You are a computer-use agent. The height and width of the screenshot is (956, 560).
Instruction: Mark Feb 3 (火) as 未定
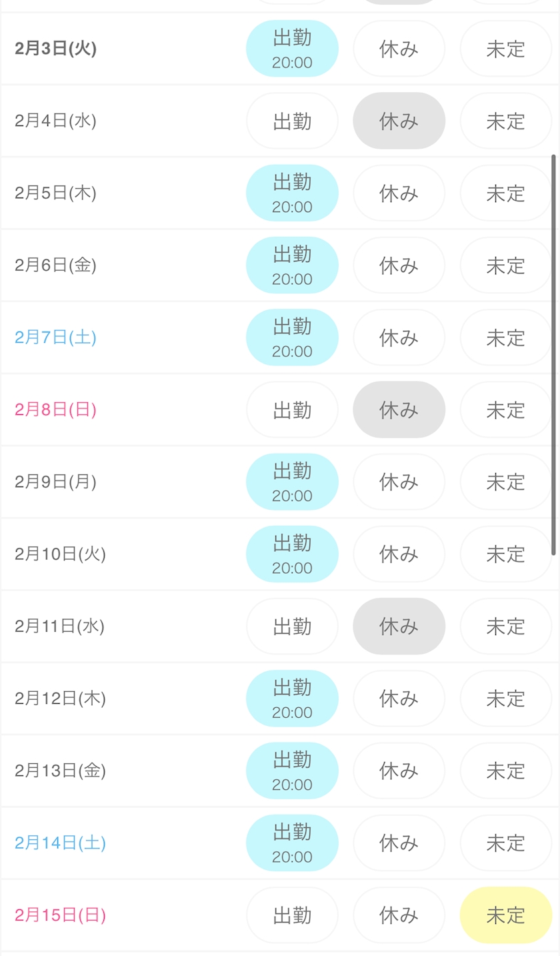[x=505, y=49]
